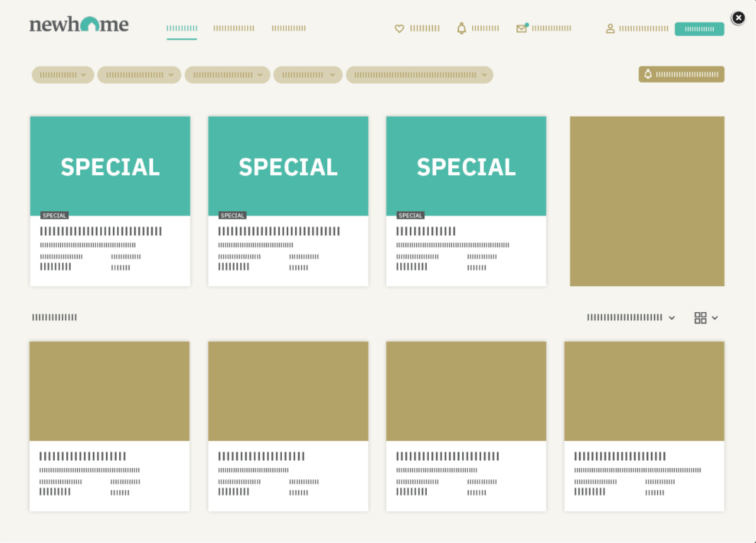Open the third header navigation tab
756x543 pixels.
[x=289, y=28]
